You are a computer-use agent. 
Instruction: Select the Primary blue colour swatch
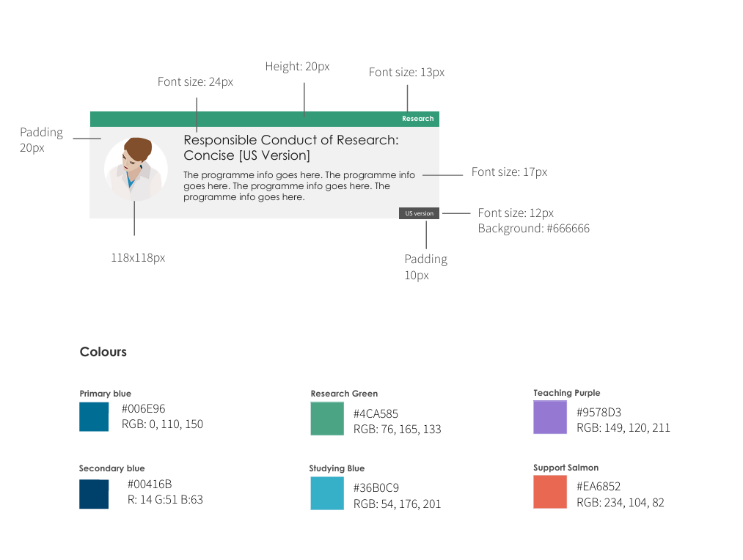pos(94,416)
